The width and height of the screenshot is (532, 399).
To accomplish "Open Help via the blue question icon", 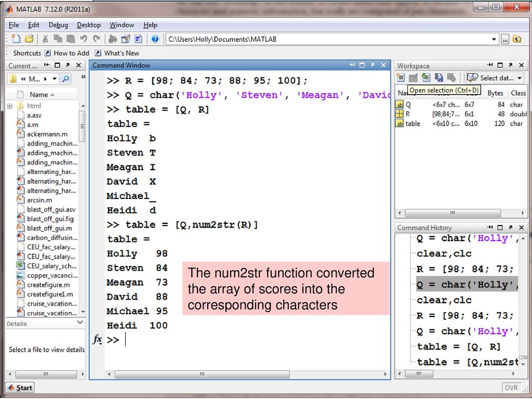I will 155,39.
